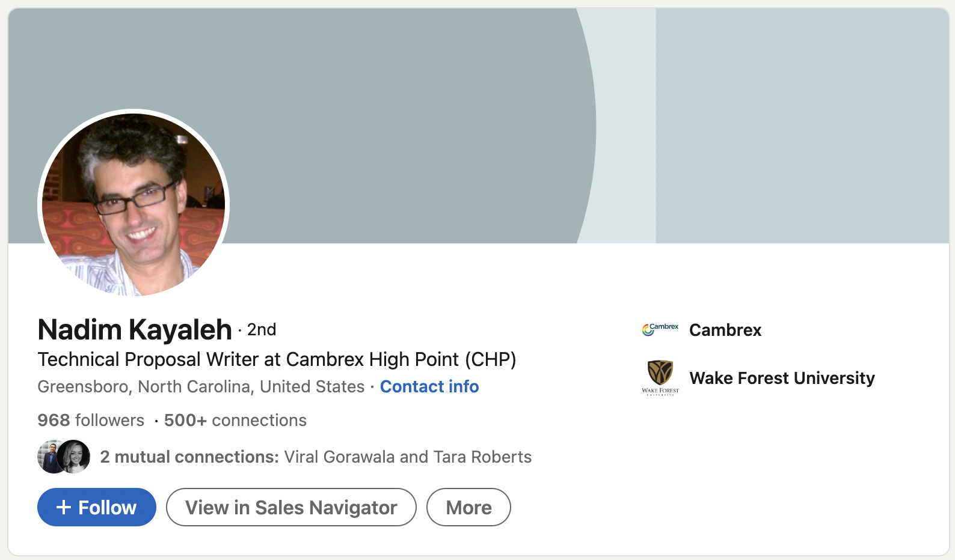
Task: Click the Wake Forest University logo
Action: coord(660,378)
